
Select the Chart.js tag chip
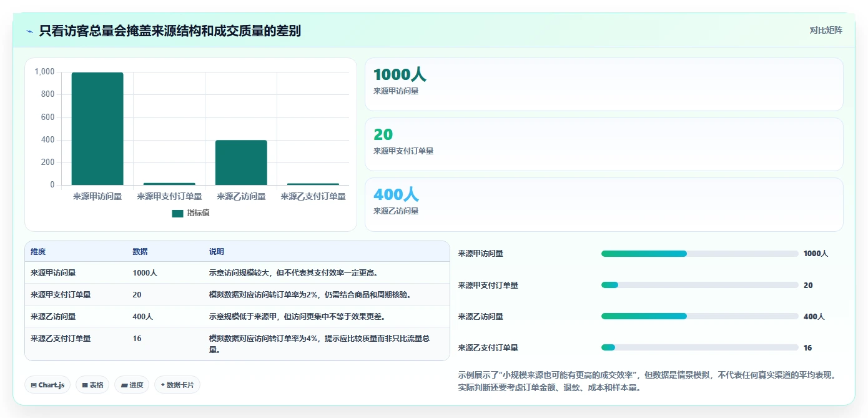47,385
